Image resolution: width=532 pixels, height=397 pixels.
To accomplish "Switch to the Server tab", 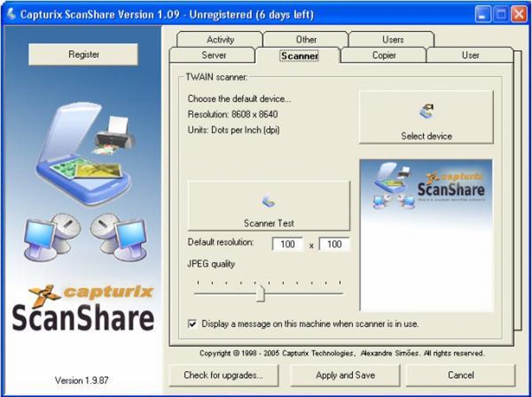I will (213, 55).
